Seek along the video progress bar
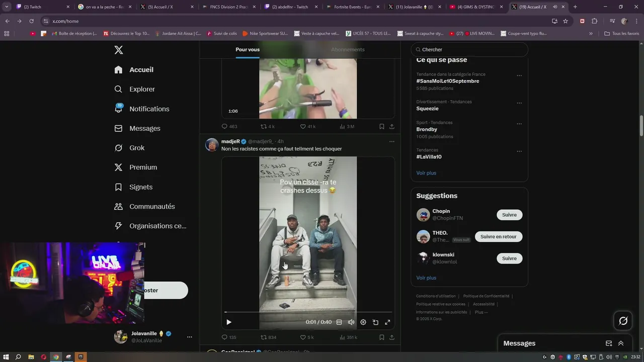 pos(308,312)
